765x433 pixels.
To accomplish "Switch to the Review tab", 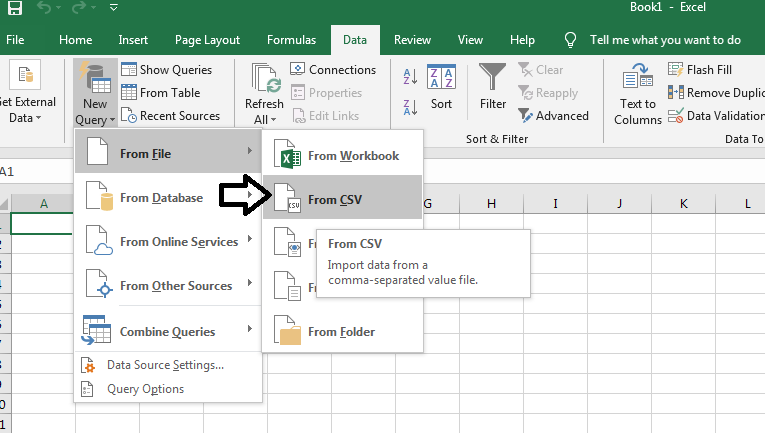I will tap(412, 40).
